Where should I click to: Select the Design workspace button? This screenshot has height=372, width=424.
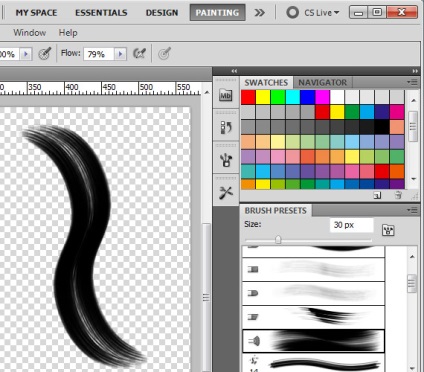click(x=162, y=13)
